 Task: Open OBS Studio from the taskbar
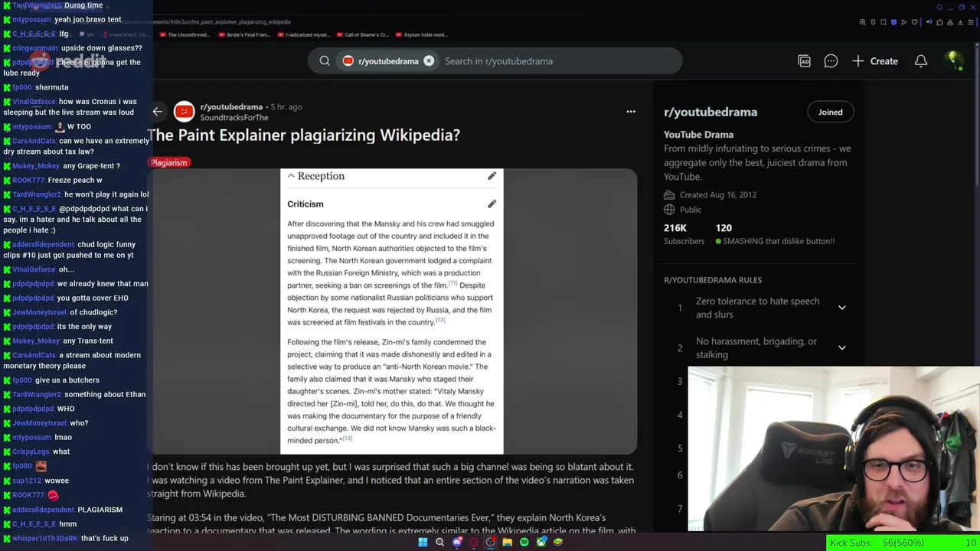491,543
